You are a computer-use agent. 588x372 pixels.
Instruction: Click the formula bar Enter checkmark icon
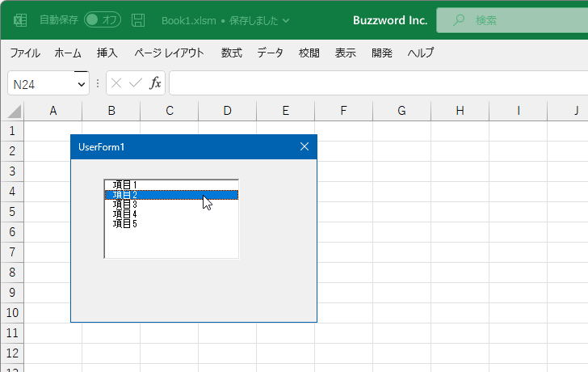pos(136,83)
